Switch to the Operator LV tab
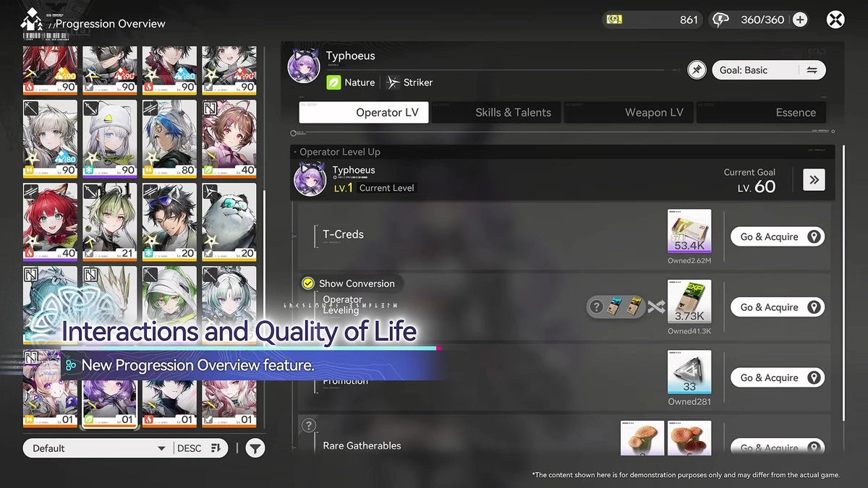This screenshot has height=488, width=868. click(364, 112)
